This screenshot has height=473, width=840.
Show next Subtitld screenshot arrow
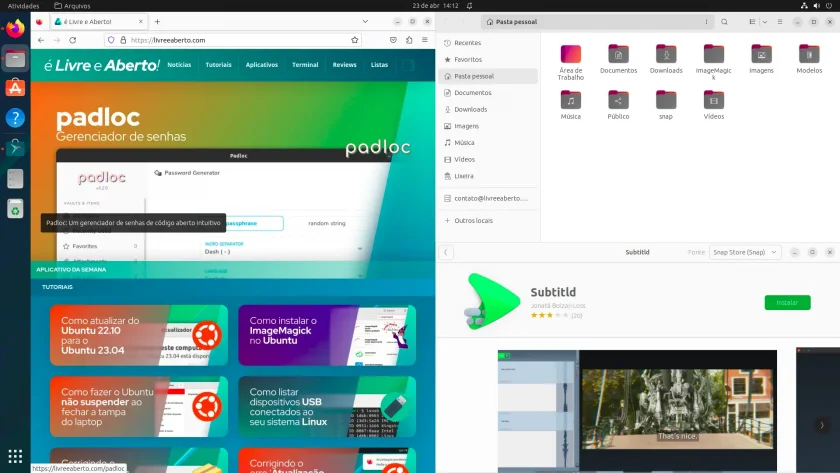(822, 425)
